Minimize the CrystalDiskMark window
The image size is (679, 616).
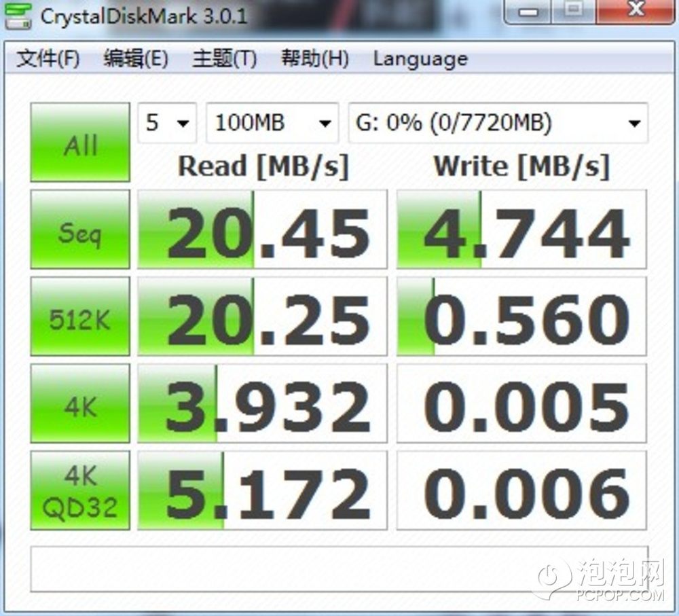click(528, 12)
